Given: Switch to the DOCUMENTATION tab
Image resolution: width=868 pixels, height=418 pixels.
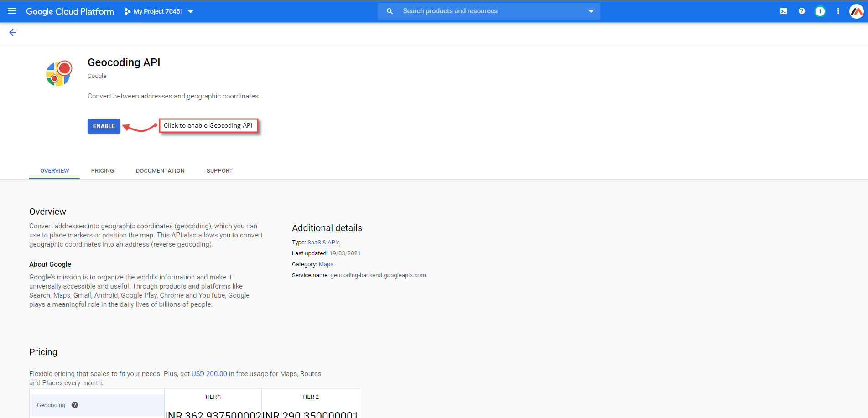Looking at the screenshot, I should [x=160, y=171].
